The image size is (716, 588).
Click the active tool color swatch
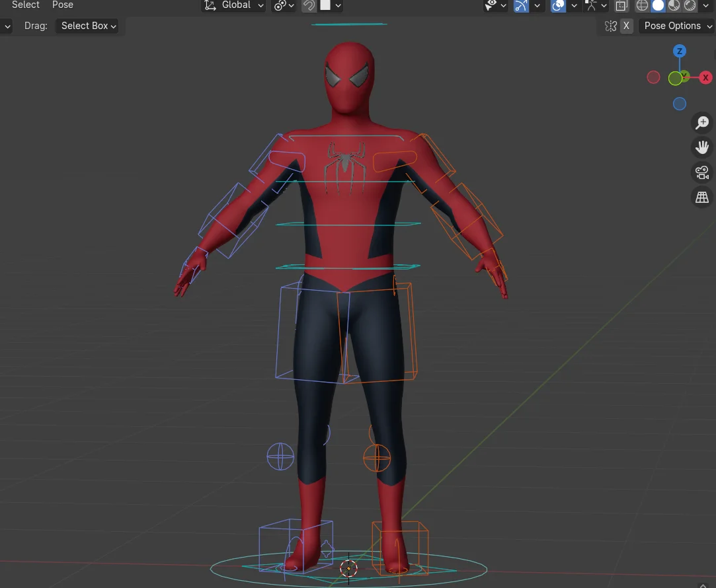click(x=324, y=6)
